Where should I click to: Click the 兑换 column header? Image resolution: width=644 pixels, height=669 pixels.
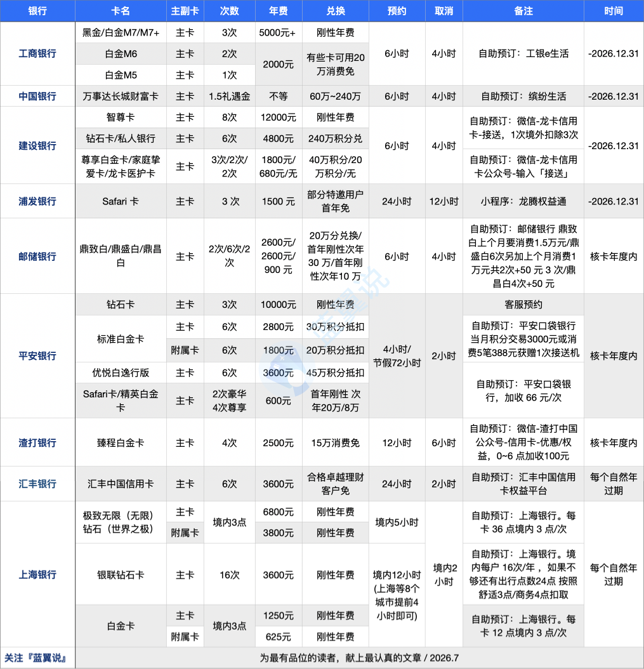pyautogui.click(x=336, y=11)
